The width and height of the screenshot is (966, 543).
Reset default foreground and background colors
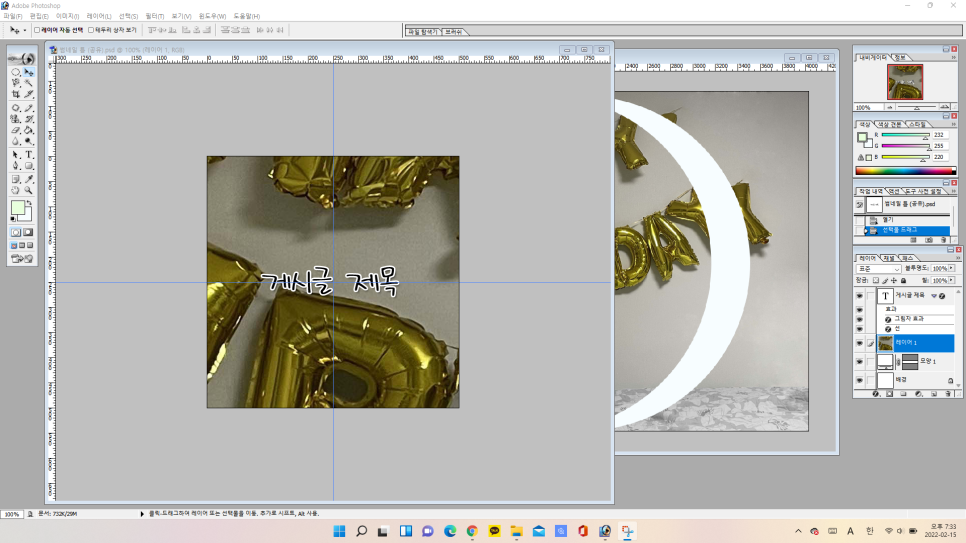pos(14,219)
